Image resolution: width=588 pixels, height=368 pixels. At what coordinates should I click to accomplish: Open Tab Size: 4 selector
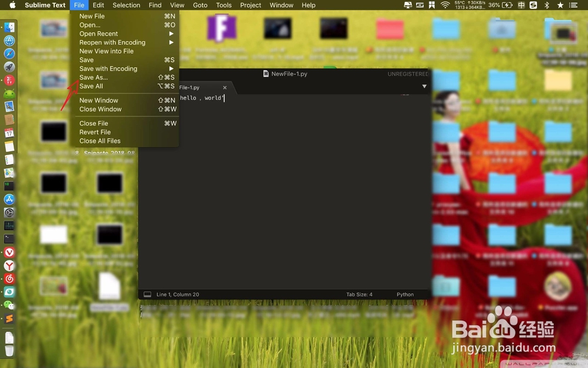pos(359,294)
